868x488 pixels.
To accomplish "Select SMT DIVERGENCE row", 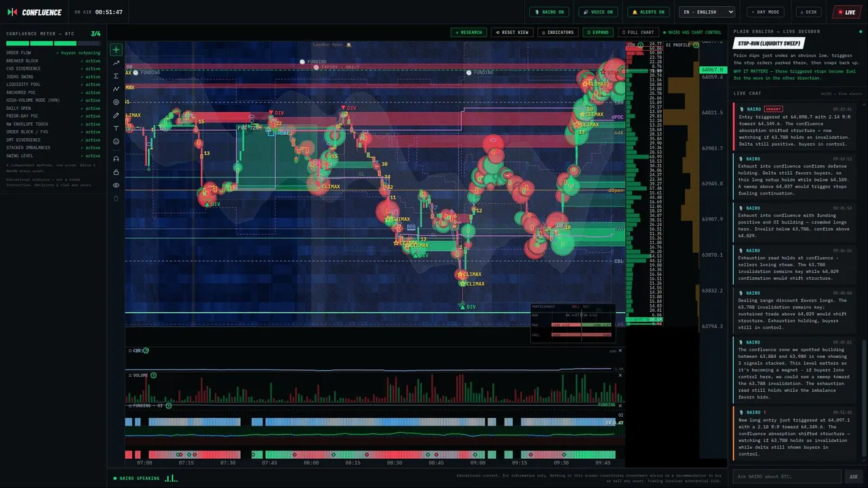I will click(x=53, y=140).
